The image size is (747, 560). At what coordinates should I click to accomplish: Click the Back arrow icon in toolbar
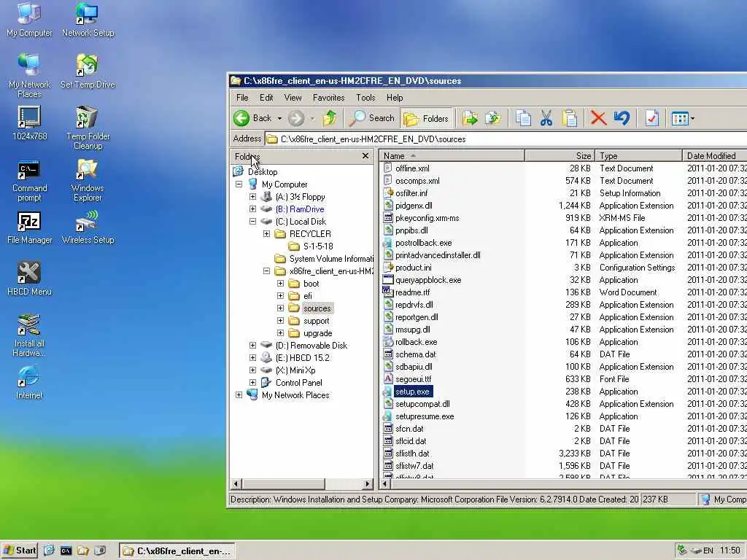tap(241, 118)
